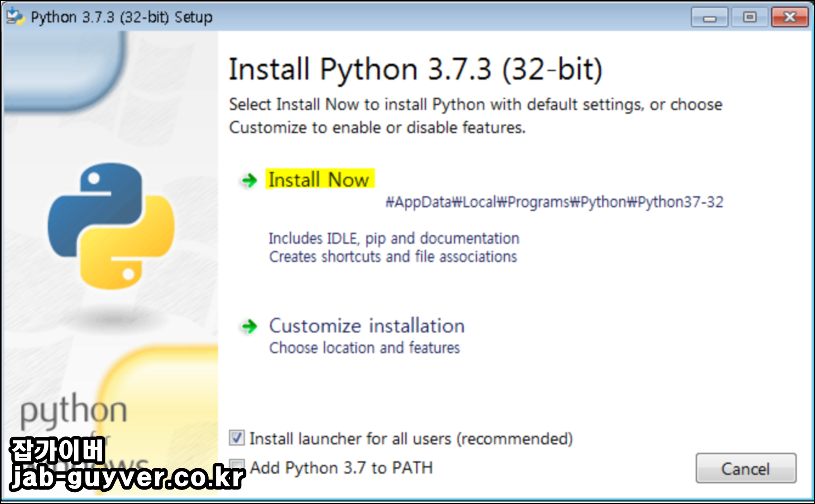Click Install Now to start installation

320,180
